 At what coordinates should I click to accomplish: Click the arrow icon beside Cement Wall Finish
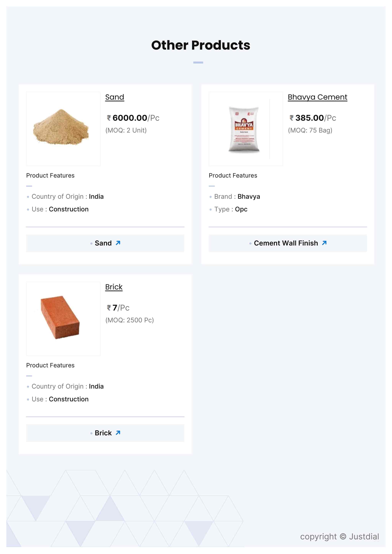[324, 243]
